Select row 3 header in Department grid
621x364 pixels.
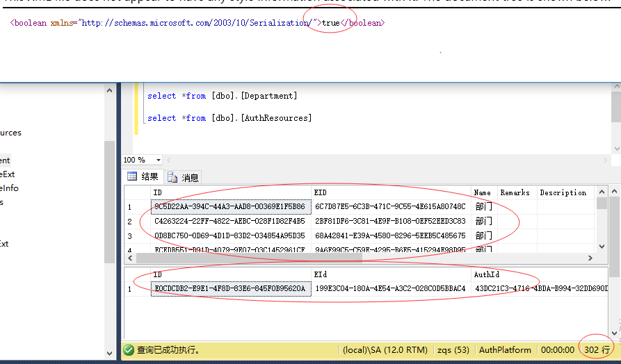tap(138, 236)
